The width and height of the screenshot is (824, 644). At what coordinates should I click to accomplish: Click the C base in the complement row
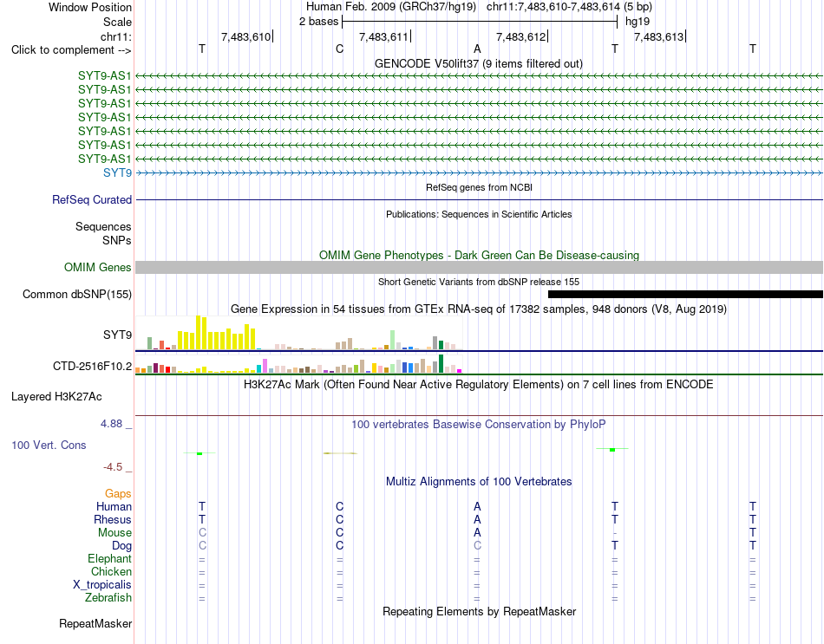point(339,49)
